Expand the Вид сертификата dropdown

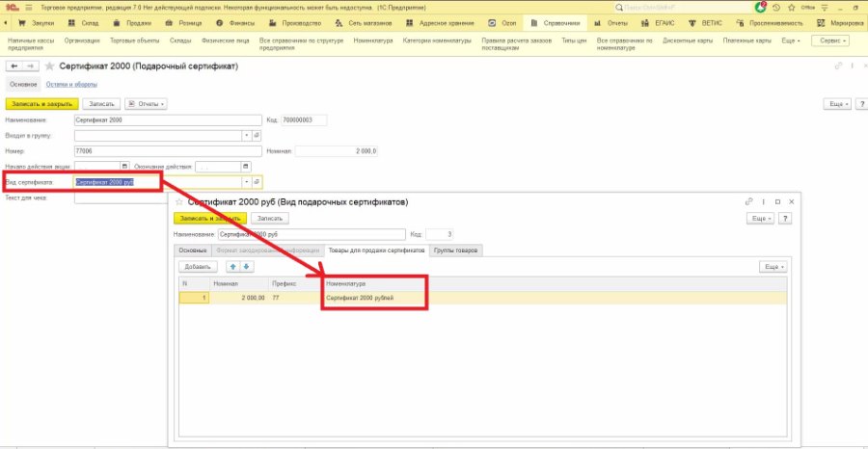click(247, 182)
